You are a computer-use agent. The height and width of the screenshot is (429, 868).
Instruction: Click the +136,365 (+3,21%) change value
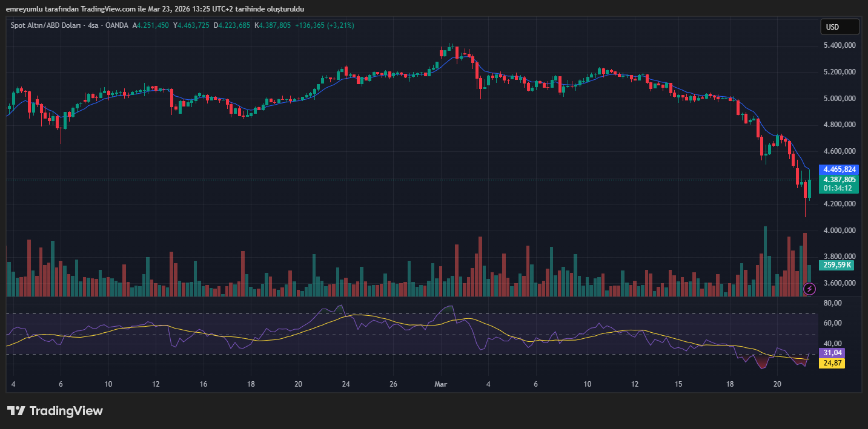click(325, 25)
